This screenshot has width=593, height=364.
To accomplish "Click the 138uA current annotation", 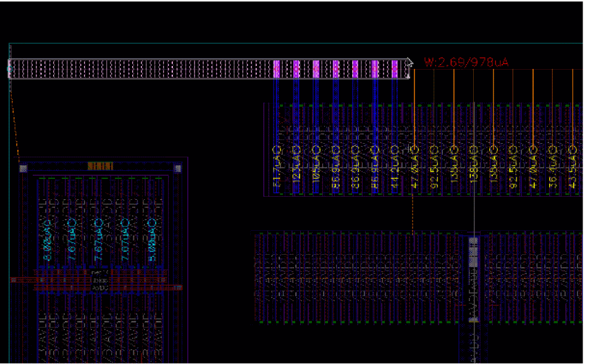I will click(x=473, y=168).
